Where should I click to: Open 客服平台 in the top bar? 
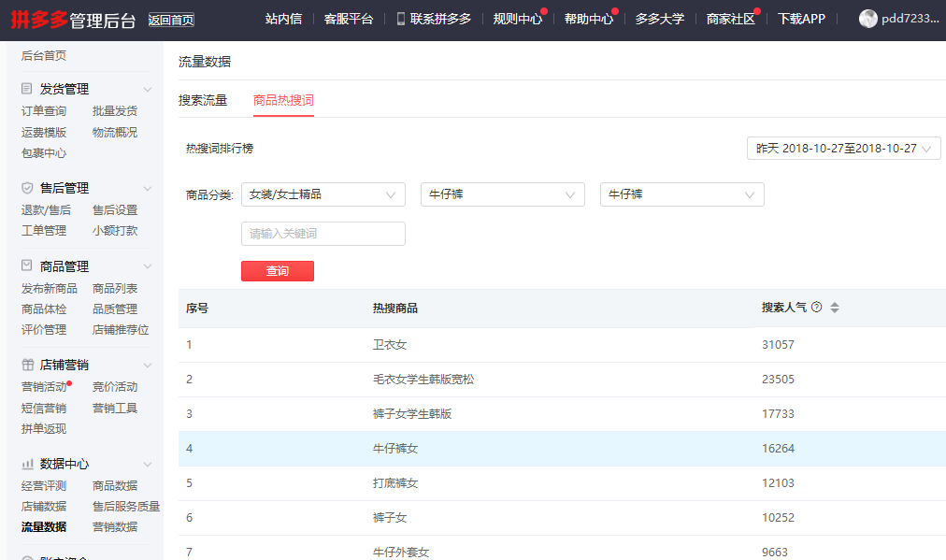coord(349,19)
